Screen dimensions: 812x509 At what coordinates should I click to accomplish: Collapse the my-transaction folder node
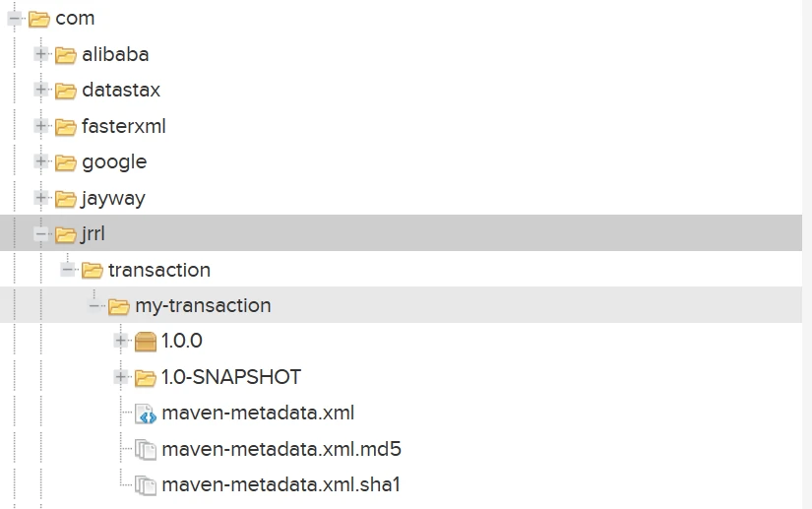[94, 305]
